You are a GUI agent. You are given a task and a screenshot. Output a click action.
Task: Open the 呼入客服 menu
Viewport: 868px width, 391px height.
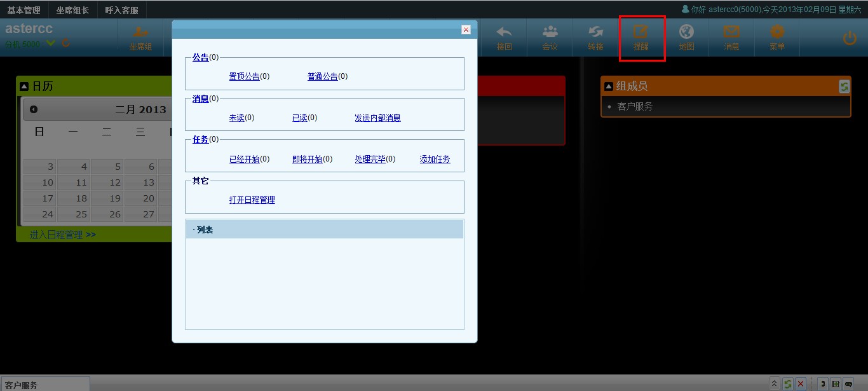(x=121, y=10)
